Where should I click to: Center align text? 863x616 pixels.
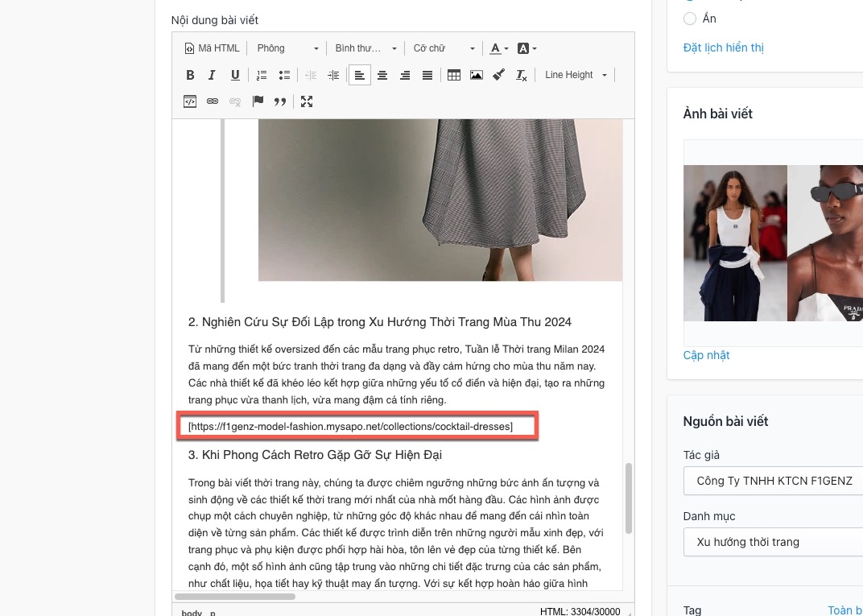(x=382, y=75)
